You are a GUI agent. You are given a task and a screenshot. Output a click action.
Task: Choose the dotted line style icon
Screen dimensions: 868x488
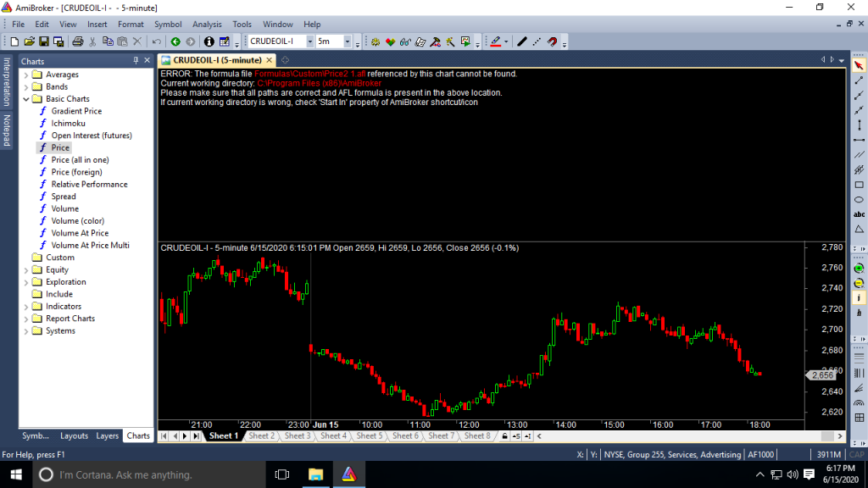pos(537,42)
